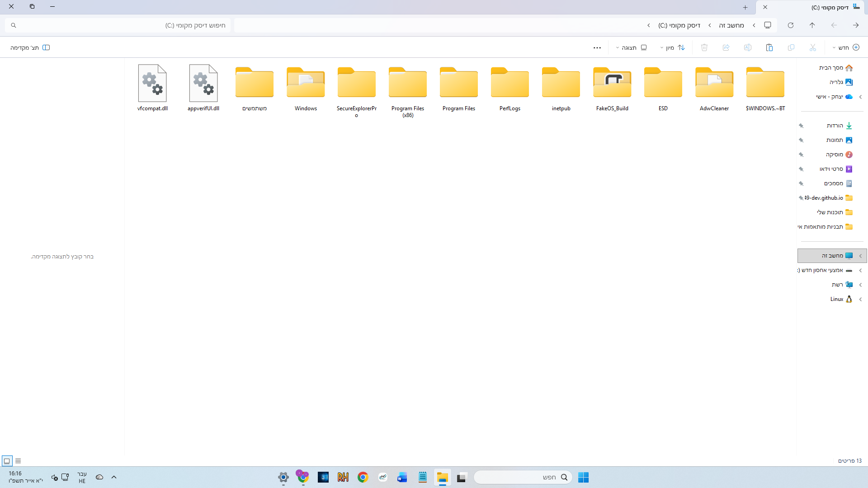The width and height of the screenshot is (868, 488).
Task: Open the three-dots more options menu
Action: 597,47
